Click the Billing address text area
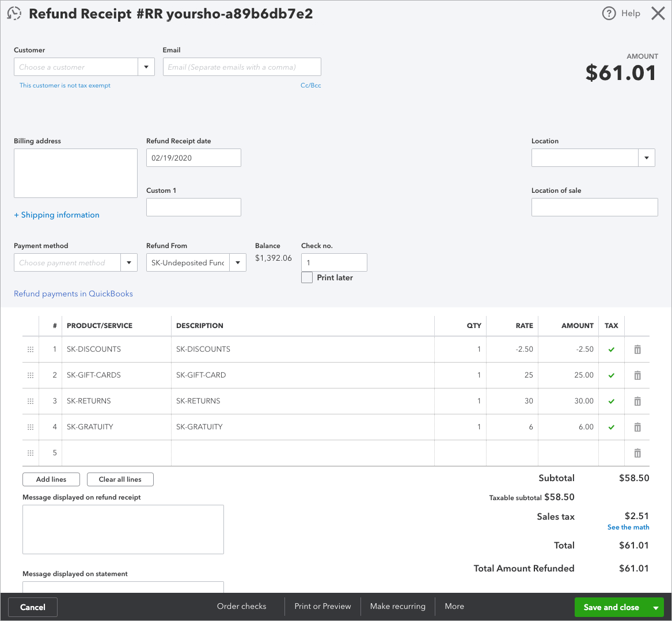Image resolution: width=672 pixels, height=621 pixels. pos(75,173)
